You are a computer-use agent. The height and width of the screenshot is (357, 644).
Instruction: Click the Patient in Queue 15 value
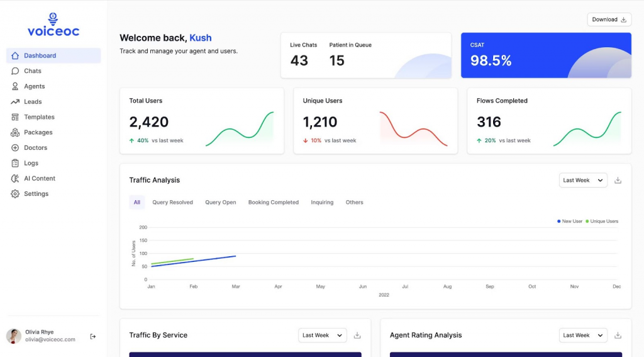(337, 60)
